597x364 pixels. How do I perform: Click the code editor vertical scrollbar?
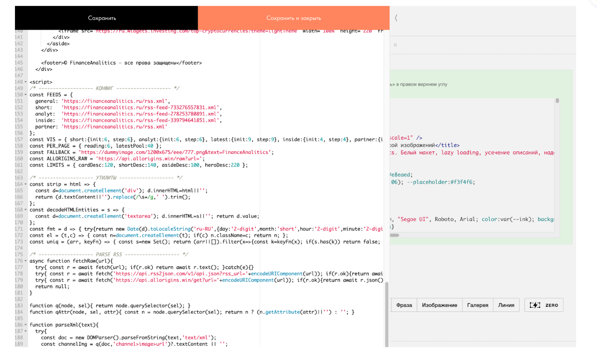tap(387, 314)
